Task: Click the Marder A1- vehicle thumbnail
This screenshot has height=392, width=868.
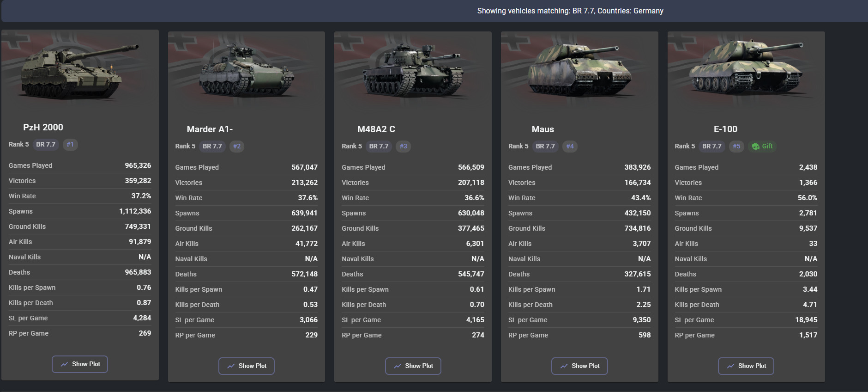Action: (246, 73)
